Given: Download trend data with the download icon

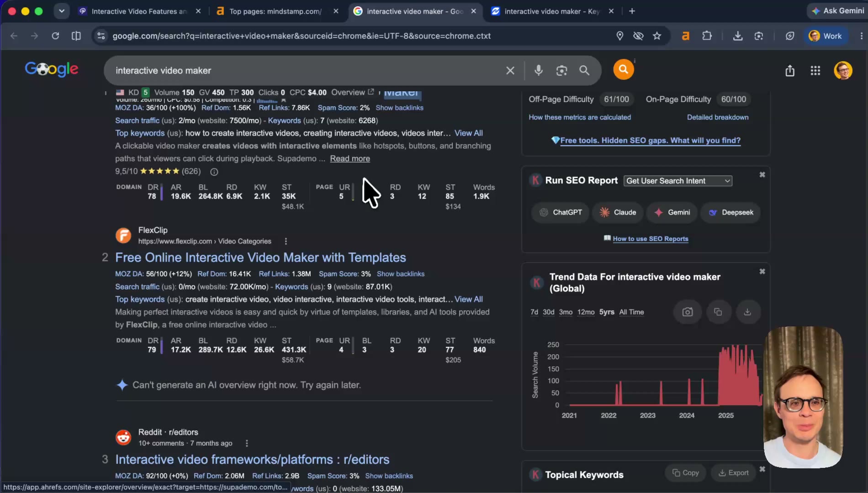Looking at the screenshot, I should [747, 312].
